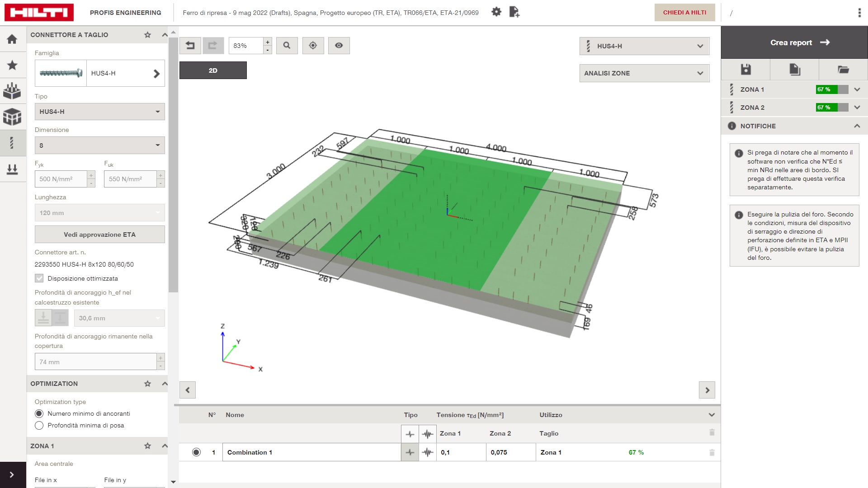Click the save report icon
The height and width of the screenshot is (488, 868).
pos(746,70)
